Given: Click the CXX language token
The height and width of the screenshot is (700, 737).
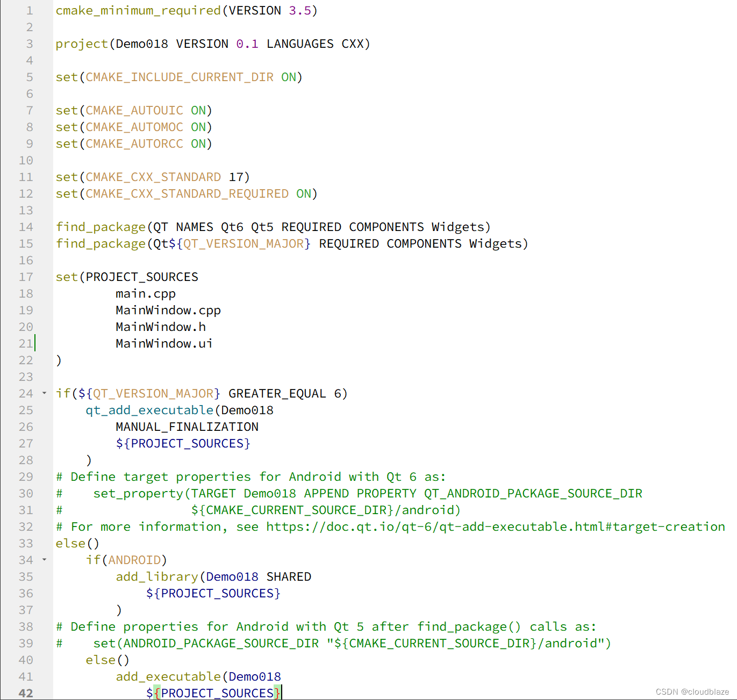Looking at the screenshot, I should click(x=353, y=44).
